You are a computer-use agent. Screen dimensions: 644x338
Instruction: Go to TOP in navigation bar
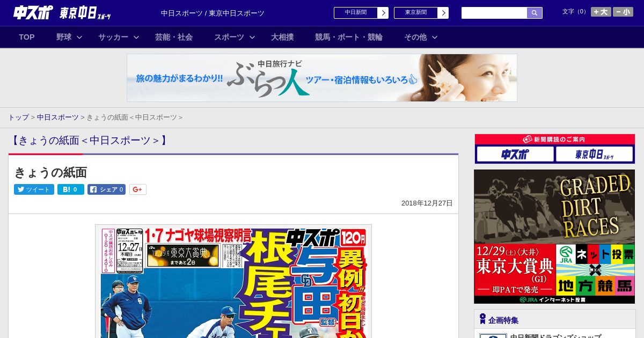(27, 37)
